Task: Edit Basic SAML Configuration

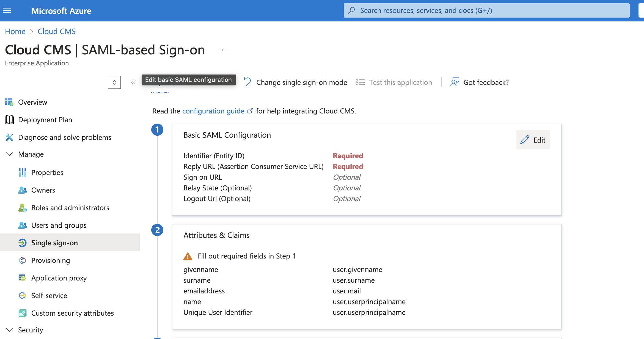Action: (533, 140)
